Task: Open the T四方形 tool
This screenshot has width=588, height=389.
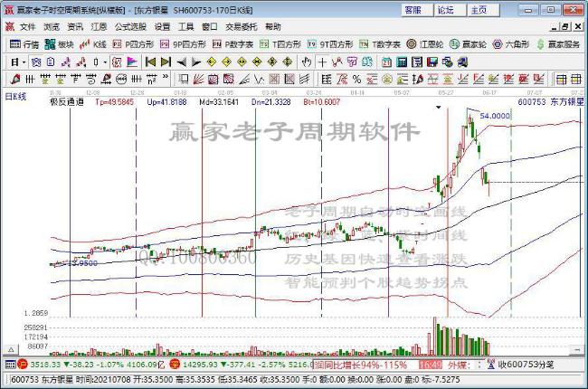Action: pos(280,44)
